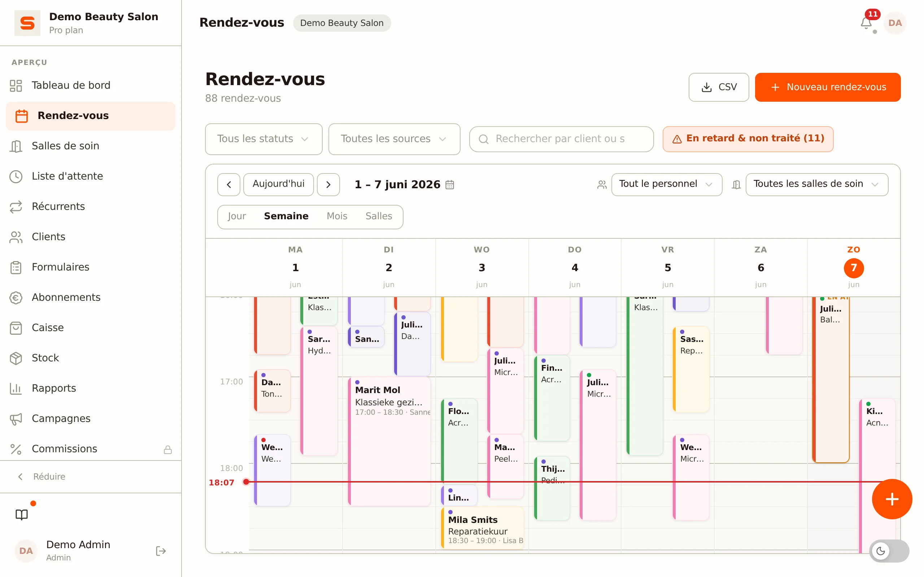The width and height of the screenshot is (924, 577).
Task: Open the calendar date picker icon
Action: coord(450,185)
